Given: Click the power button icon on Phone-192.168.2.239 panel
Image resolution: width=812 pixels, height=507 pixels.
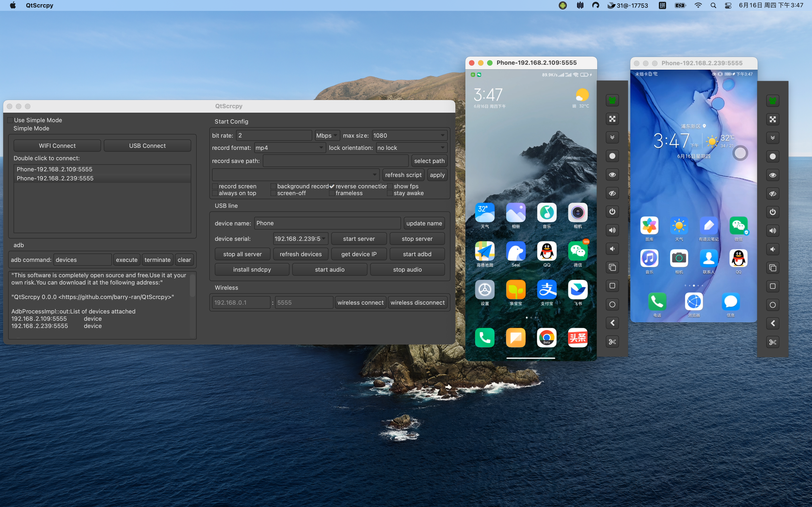Looking at the screenshot, I should tap(772, 211).
